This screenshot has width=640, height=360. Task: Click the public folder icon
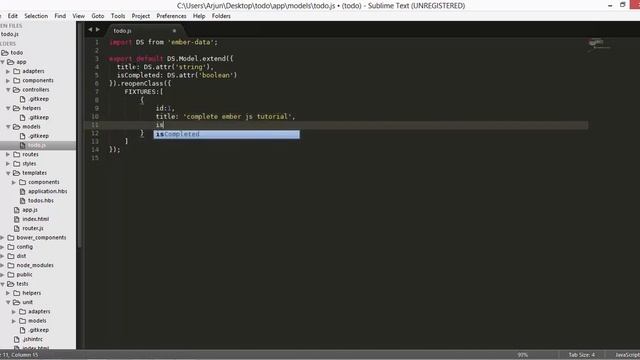(x=11, y=275)
